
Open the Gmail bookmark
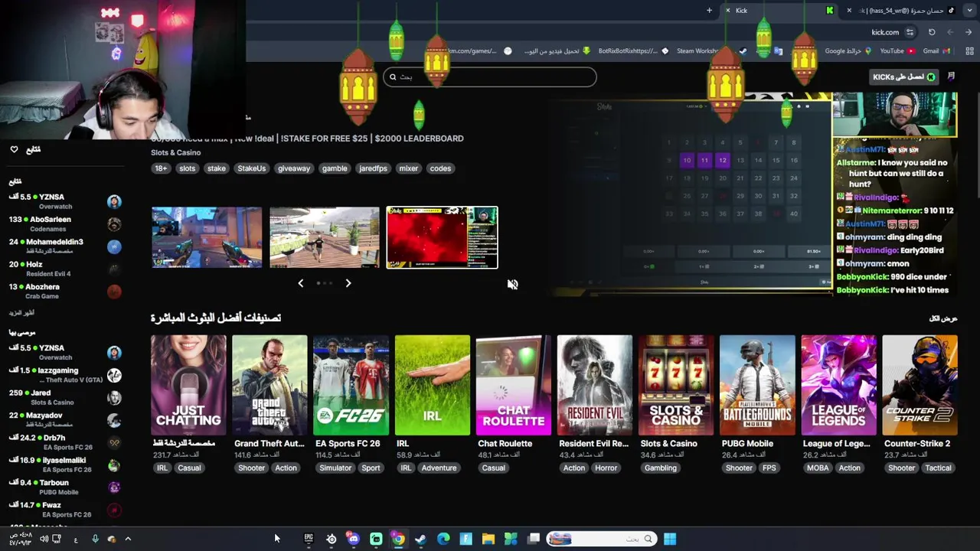(x=936, y=51)
